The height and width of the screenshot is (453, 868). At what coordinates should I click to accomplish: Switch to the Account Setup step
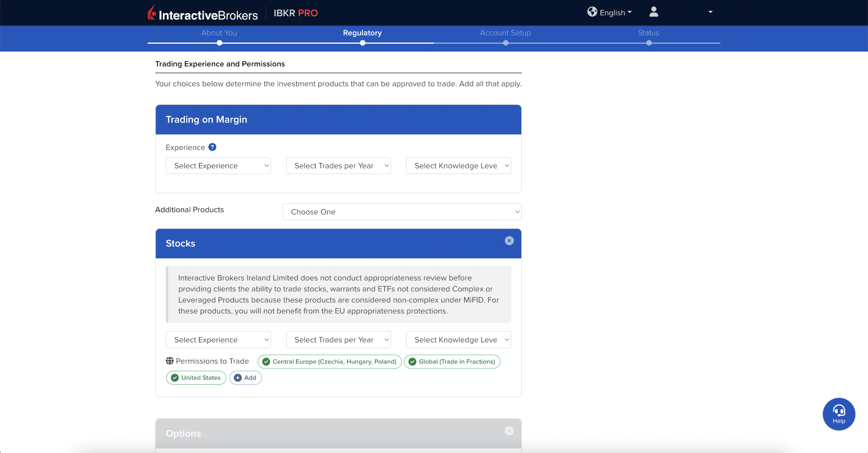(505, 33)
